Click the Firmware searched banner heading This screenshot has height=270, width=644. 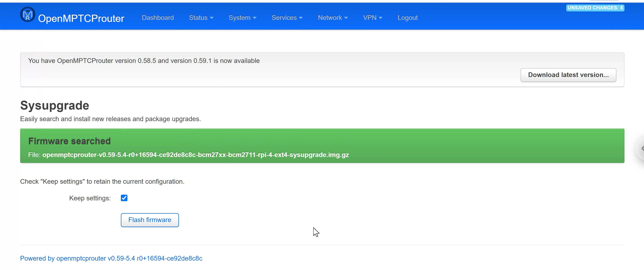pos(69,141)
